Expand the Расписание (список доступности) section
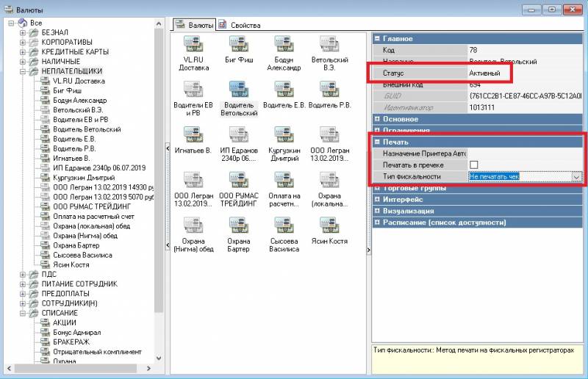588x379 pixels. pyautogui.click(x=378, y=222)
